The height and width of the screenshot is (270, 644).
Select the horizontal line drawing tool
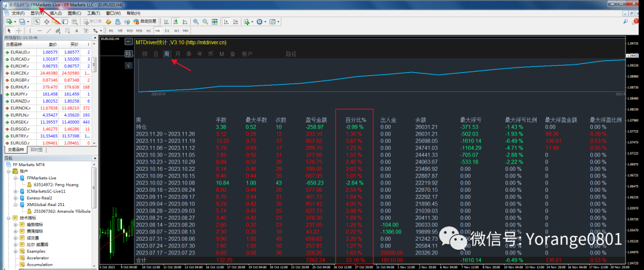tap(39, 30)
